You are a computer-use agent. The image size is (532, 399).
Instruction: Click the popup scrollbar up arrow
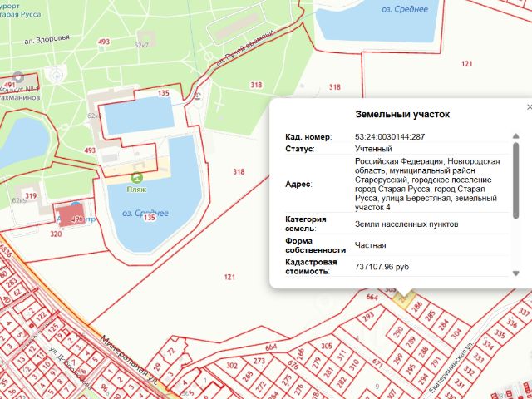[x=515, y=136]
